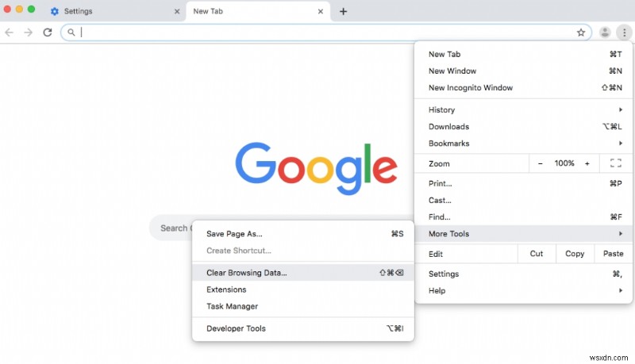This screenshot has height=364, width=635.
Task: Open Settings from the Chrome menu
Action: [x=524, y=274]
